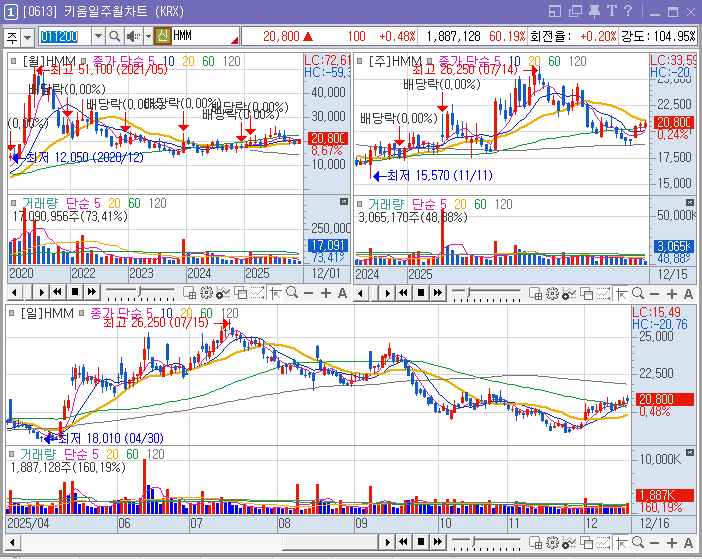This screenshot has height=560, width=702.
Task: Close the weekly volume panel with x
Action: [x=690, y=203]
